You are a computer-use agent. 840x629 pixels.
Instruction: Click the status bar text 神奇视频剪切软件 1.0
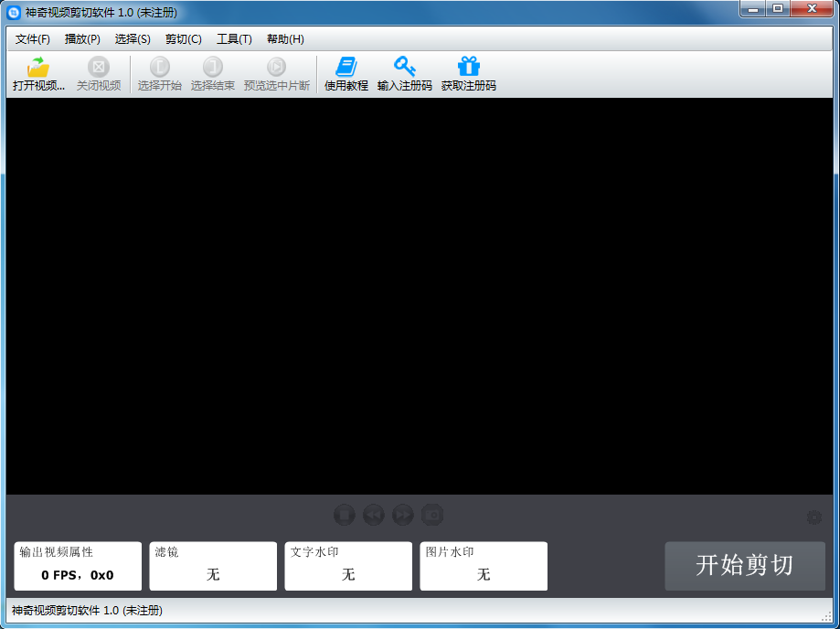(87, 610)
